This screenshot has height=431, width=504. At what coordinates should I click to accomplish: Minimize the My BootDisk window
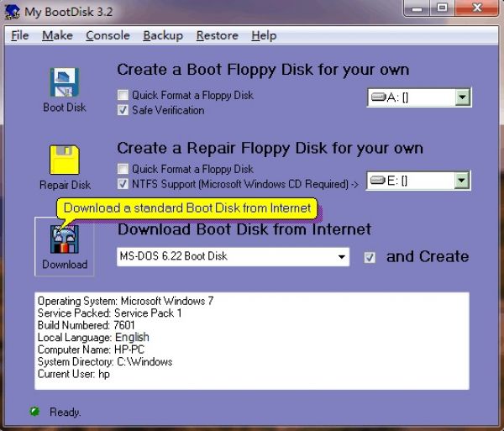pos(417,8)
